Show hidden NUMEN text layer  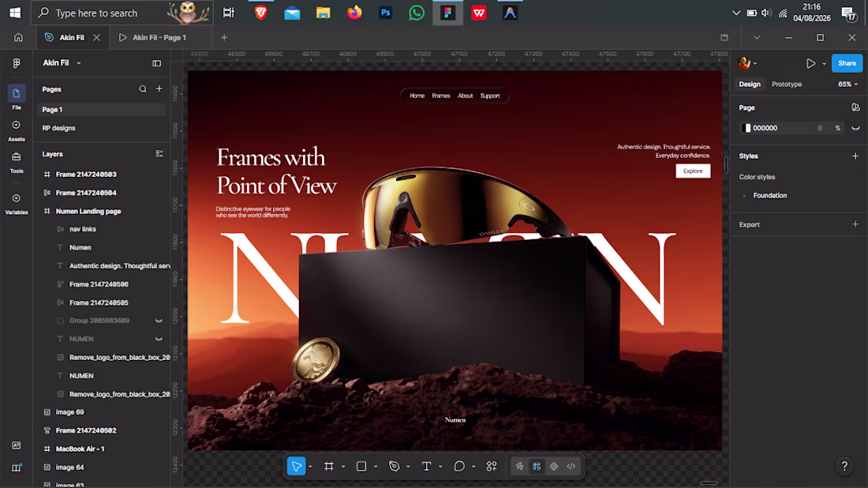pos(159,339)
